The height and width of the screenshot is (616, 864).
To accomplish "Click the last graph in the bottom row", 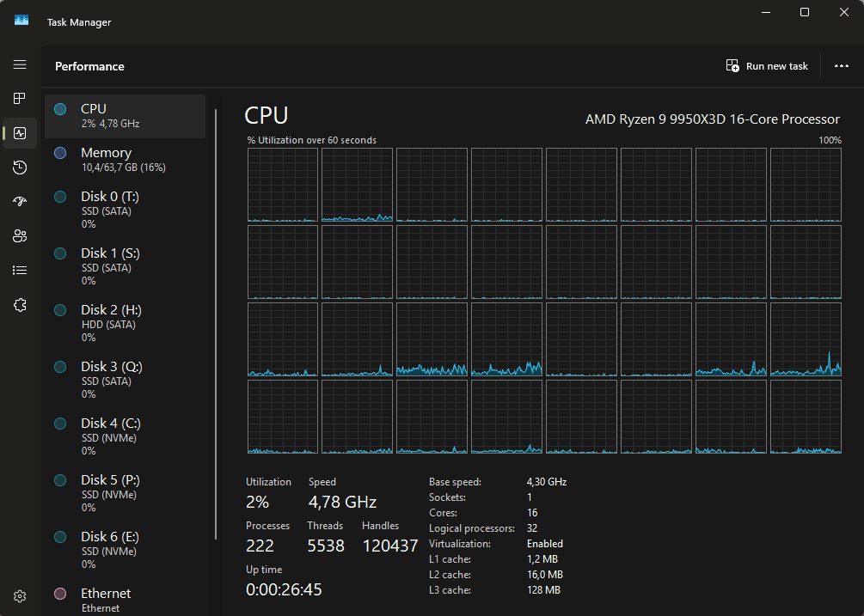I will 806,417.
